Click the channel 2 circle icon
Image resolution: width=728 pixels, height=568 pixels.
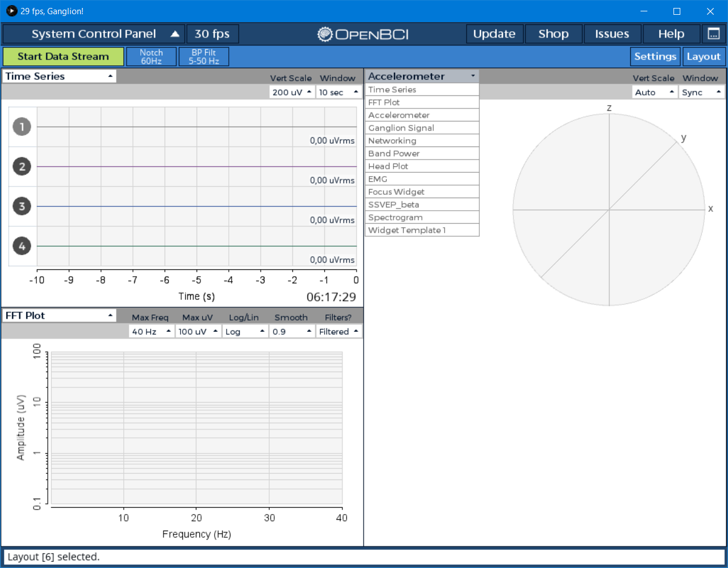[x=22, y=166]
